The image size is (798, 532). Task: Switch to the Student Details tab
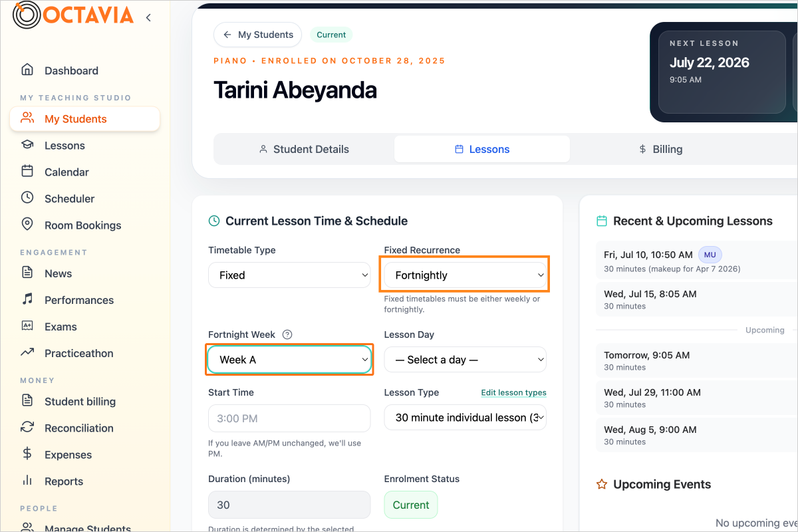(304, 149)
